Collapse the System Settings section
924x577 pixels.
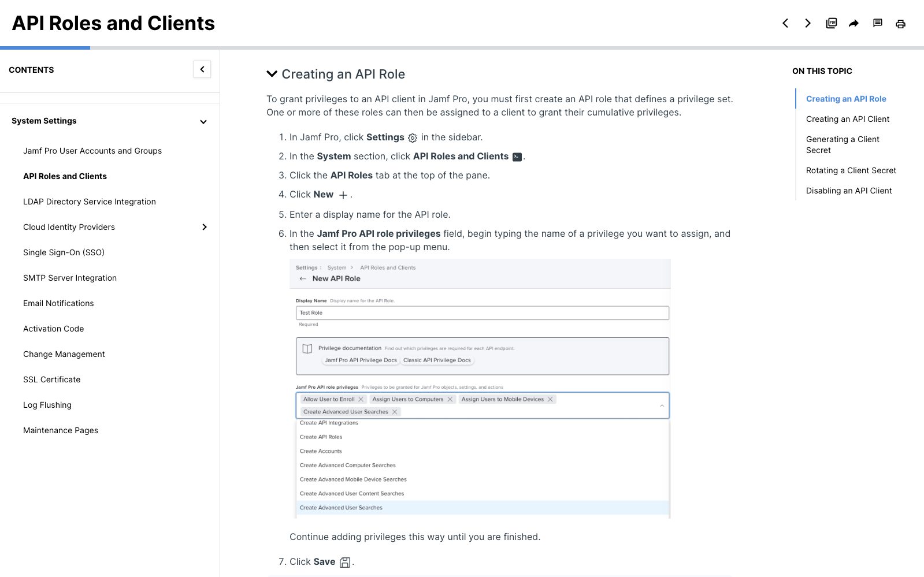(x=203, y=121)
